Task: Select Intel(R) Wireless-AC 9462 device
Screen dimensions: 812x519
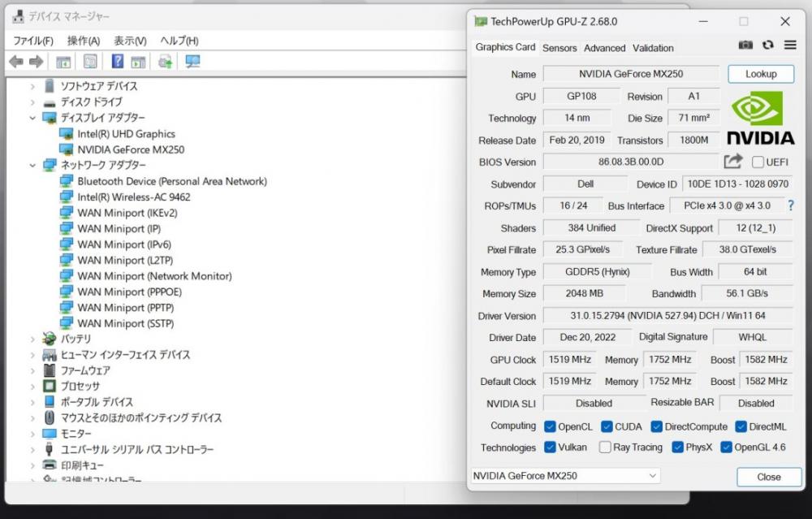Action: coord(133,197)
